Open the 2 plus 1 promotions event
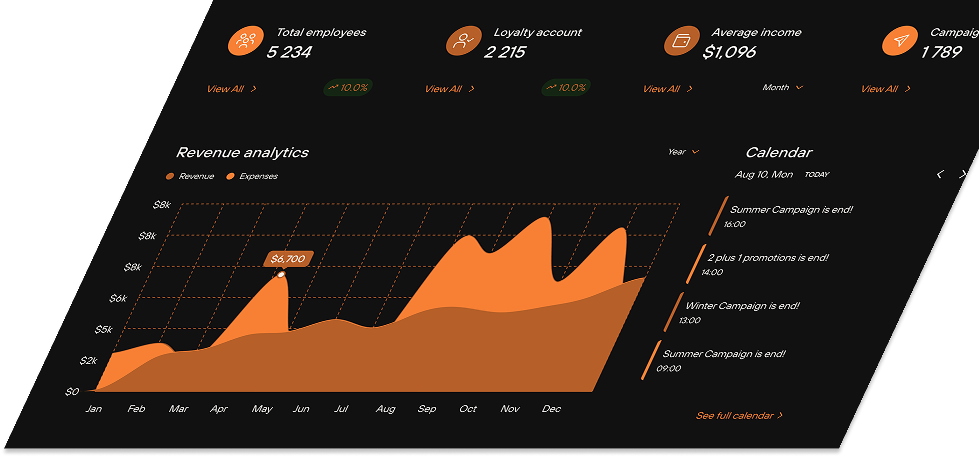Screen dimensions: 979x457 point(767,258)
